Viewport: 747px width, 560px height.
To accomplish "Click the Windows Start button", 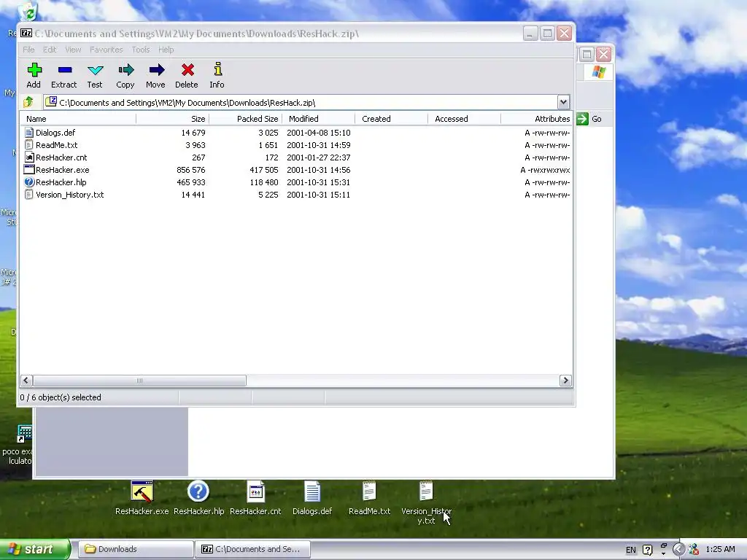I will click(x=35, y=549).
